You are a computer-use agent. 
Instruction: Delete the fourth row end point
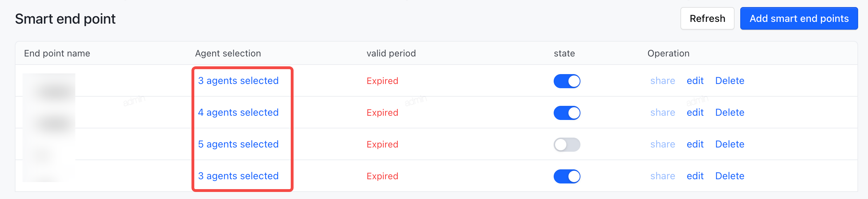[730, 176]
